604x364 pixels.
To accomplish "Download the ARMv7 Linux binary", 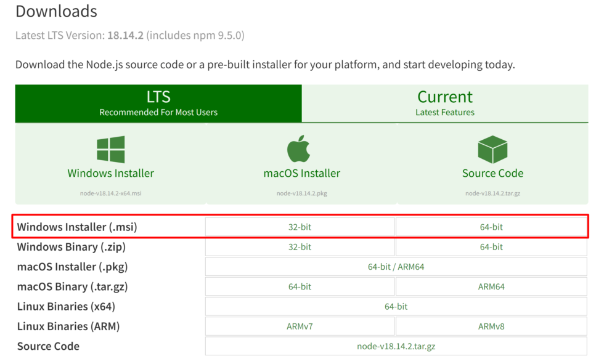I will pyautogui.click(x=300, y=326).
